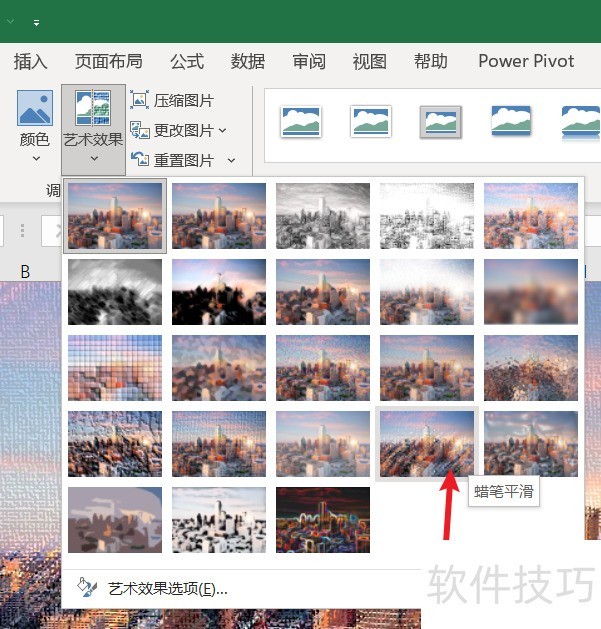Choose the dark silhouette effect in second row
The image size is (601, 629).
tap(219, 292)
